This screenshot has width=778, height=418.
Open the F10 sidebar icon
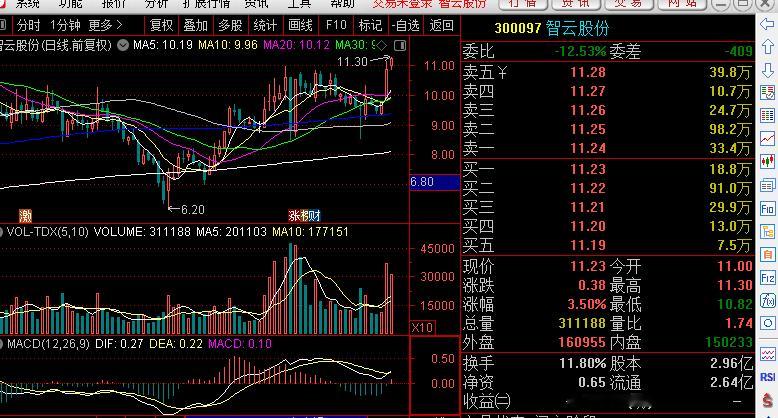pyautogui.click(x=767, y=209)
